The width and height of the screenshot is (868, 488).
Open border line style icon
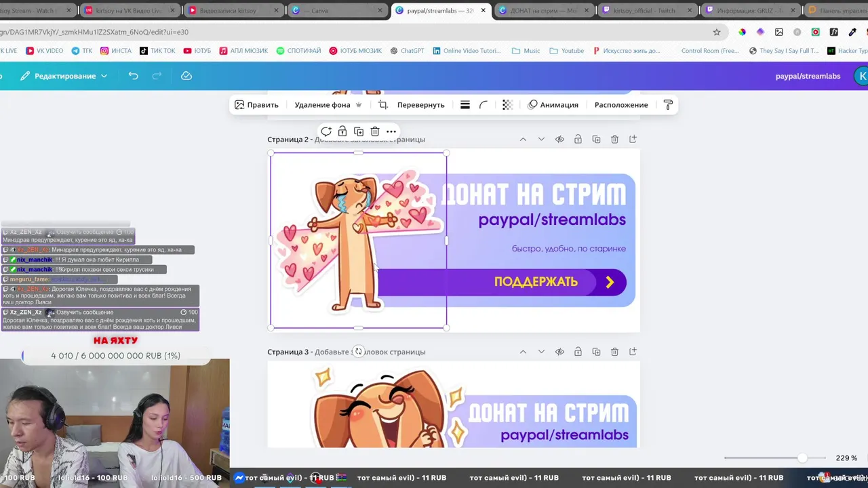[465, 105]
